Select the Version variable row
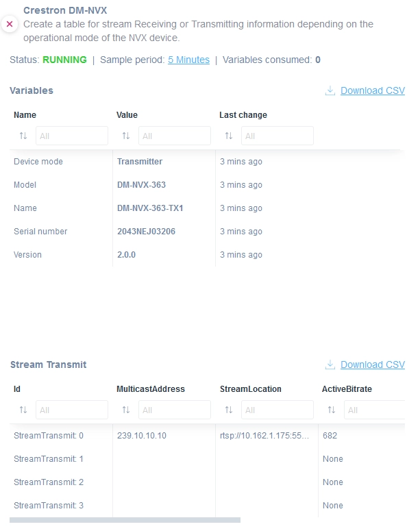Viewport: 420px width, 531px height. tap(207, 255)
